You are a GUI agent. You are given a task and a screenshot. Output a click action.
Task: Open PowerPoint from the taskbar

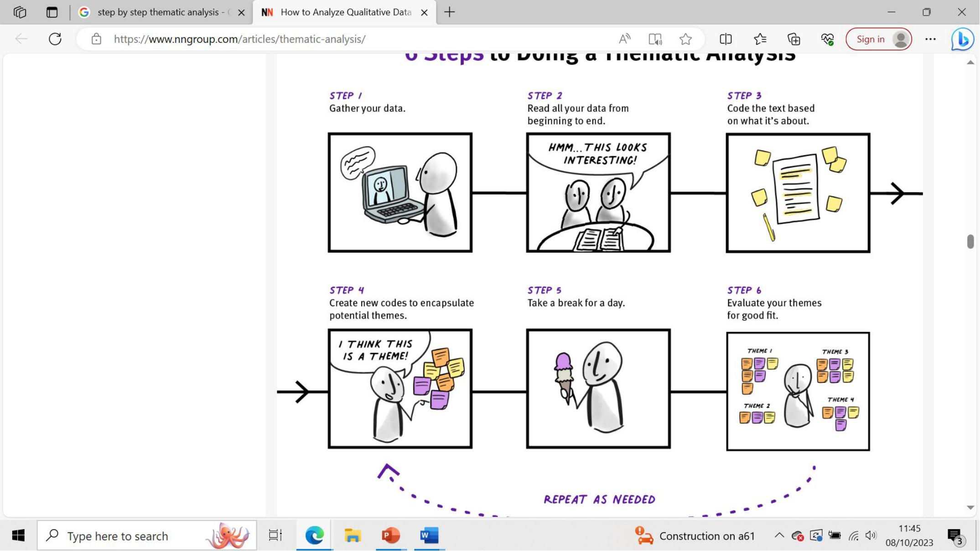coord(390,536)
